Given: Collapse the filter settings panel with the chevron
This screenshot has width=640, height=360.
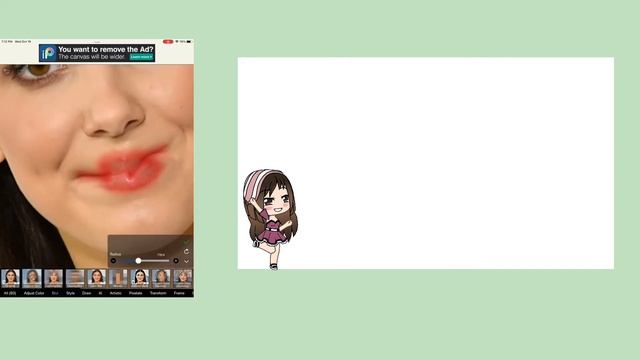Looking at the screenshot, I should click(186, 261).
